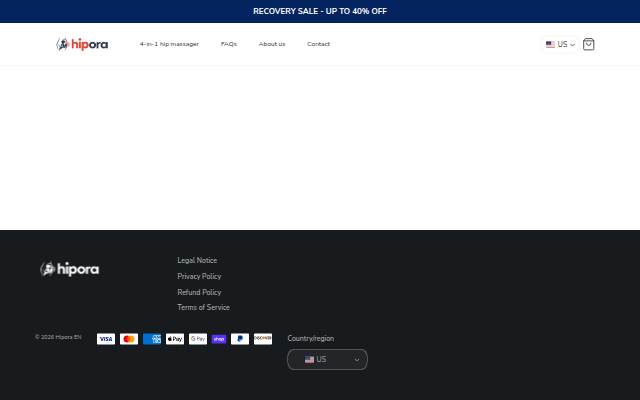
Task: Open the 4-in-1 hip massager menu item
Action: [169, 44]
